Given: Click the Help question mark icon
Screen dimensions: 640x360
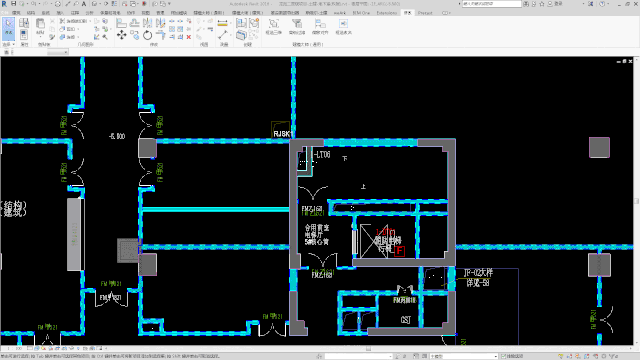Looking at the screenshot, I should click(x=602, y=4).
